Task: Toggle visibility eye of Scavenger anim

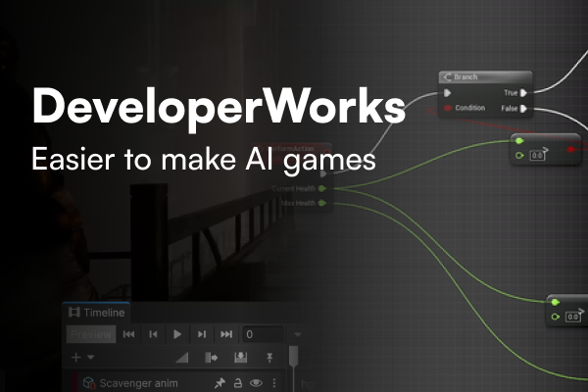Action: (x=256, y=383)
